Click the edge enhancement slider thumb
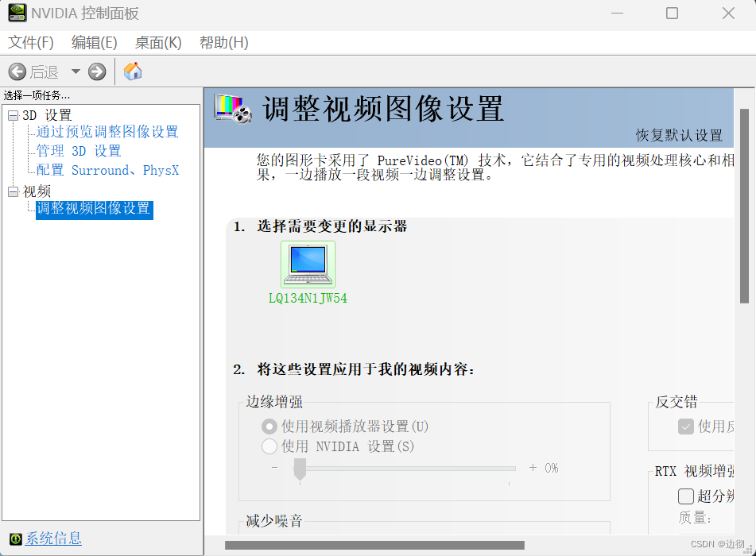The width and height of the screenshot is (756, 556). (x=300, y=469)
